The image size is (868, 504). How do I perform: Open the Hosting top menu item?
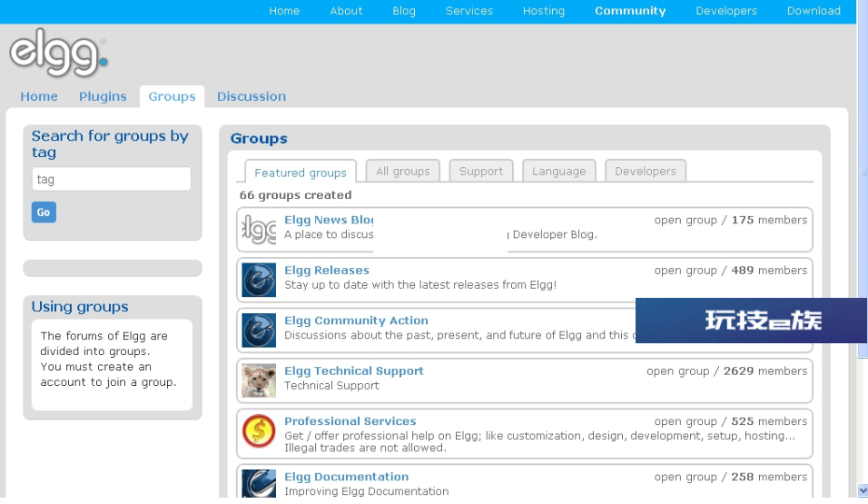(544, 11)
